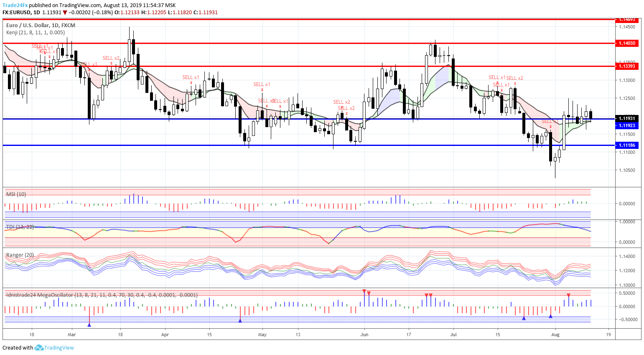Viewport: 644px width, 355px height.
Task: Click the 1.11931 black current price tag
Action: (x=627, y=118)
